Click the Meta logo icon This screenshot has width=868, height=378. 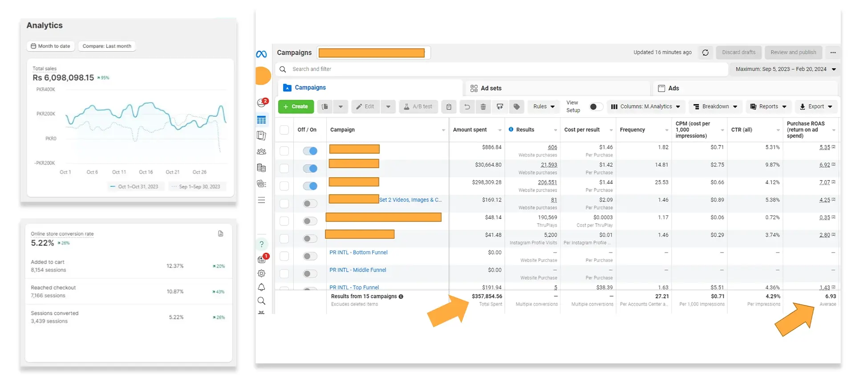pyautogui.click(x=261, y=54)
